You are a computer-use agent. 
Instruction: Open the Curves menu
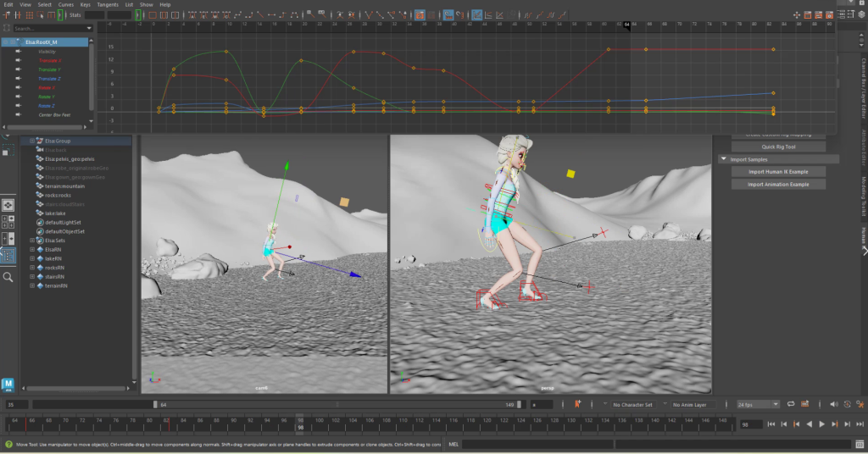pos(66,4)
